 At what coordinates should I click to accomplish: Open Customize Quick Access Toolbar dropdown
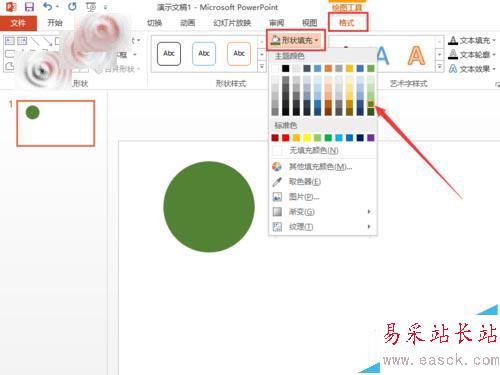pos(105,7)
